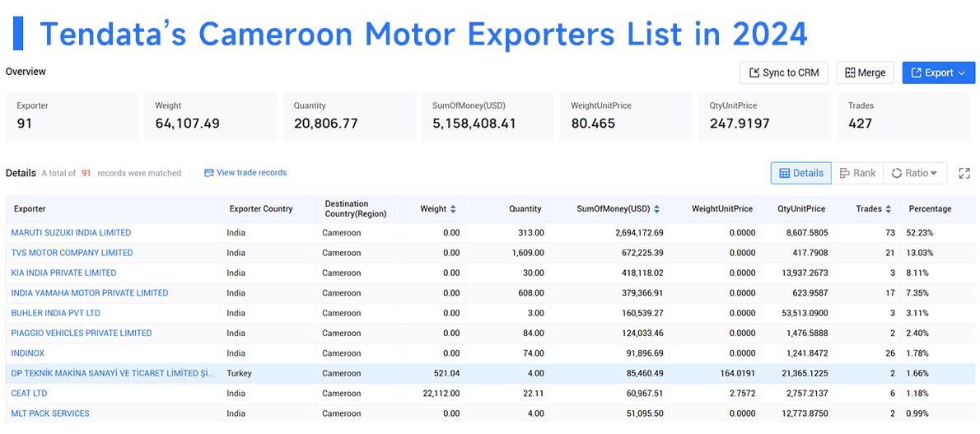Click the Overview section label
This screenshot has height=434, width=980.
(x=26, y=72)
